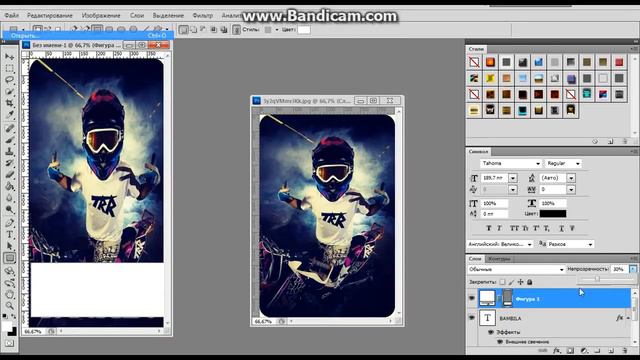
Task: Collapse BAMBILA layer effects arrow
Action: (x=629, y=318)
